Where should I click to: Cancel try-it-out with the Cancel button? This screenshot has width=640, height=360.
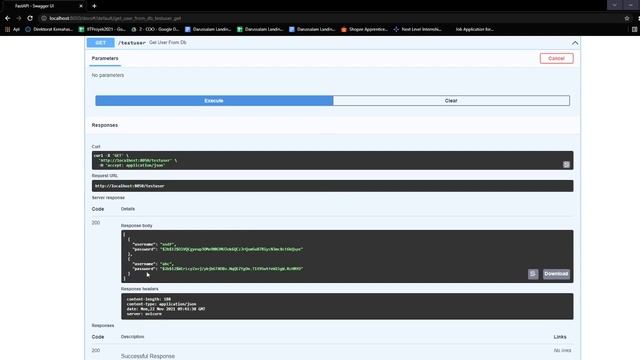click(556, 58)
